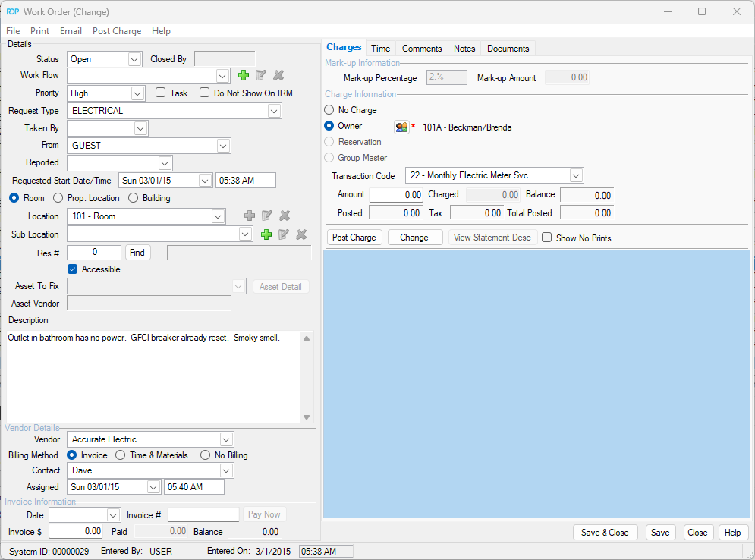Viewport: 755px width, 560px height.
Task: Open the Reported dropdown
Action: 165,163
